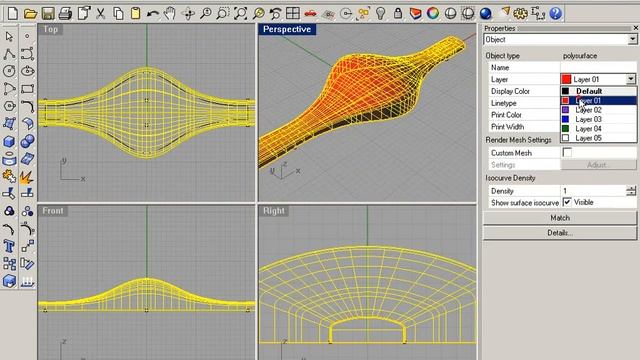640x360 pixels.
Task: Toggle the Visible isocurve checkbox
Action: click(x=567, y=202)
